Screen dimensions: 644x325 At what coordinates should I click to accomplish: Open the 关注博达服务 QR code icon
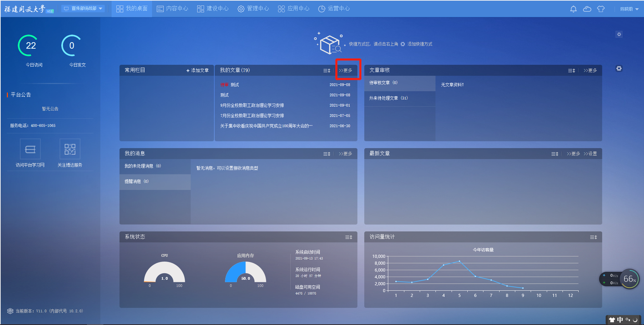tap(70, 149)
